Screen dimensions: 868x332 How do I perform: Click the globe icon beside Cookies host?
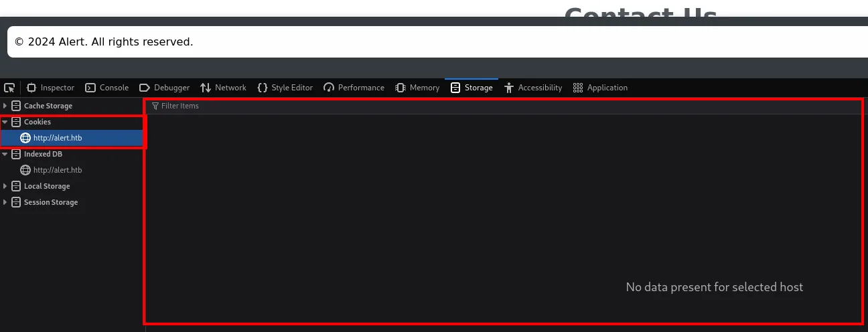(25, 138)
